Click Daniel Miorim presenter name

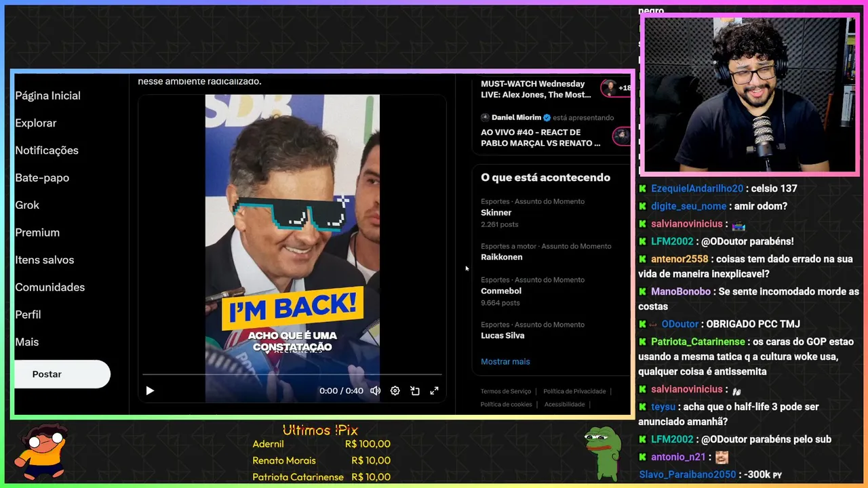(x=517, y=118)
